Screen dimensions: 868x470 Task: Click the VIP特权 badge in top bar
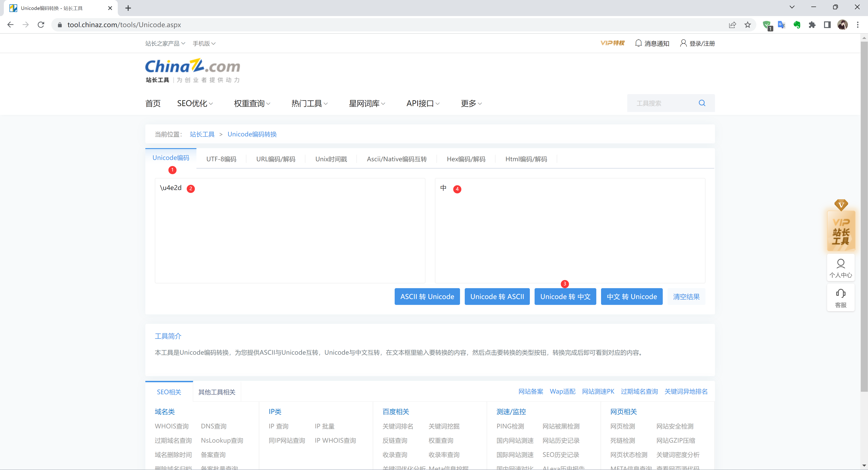pos(612,43)
